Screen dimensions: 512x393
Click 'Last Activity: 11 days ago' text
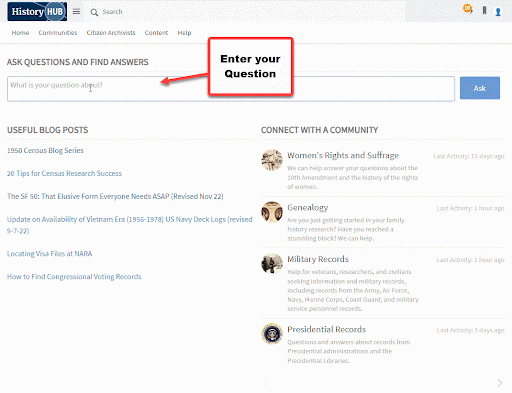(x=469, y=156)
